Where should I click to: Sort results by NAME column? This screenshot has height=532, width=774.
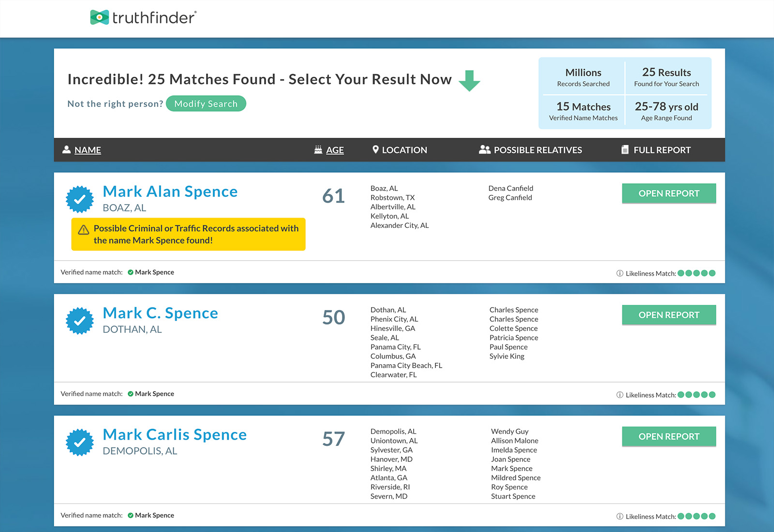pos(88,150)
